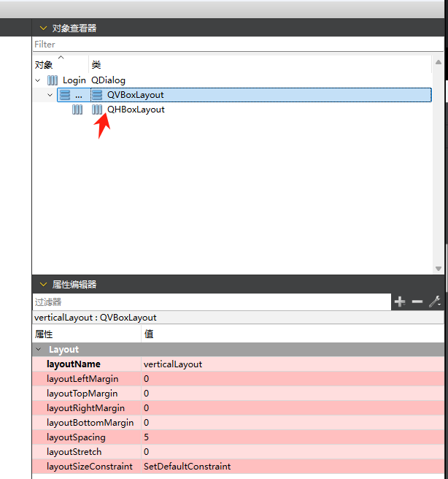Open the wrench configuration icon in property editor
Viewport: 448px width, 479px height.
[x=434, y=302]
